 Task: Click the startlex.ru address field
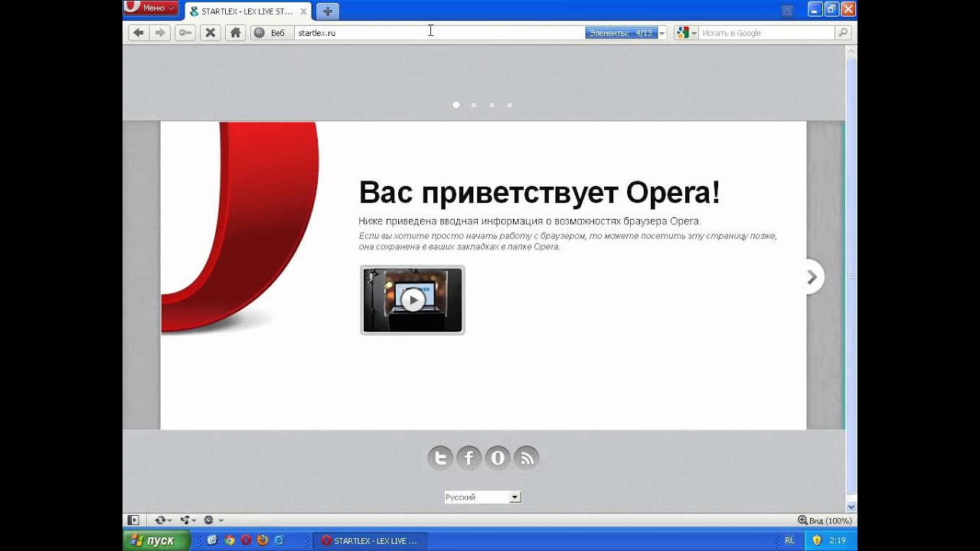pos(439,33)
